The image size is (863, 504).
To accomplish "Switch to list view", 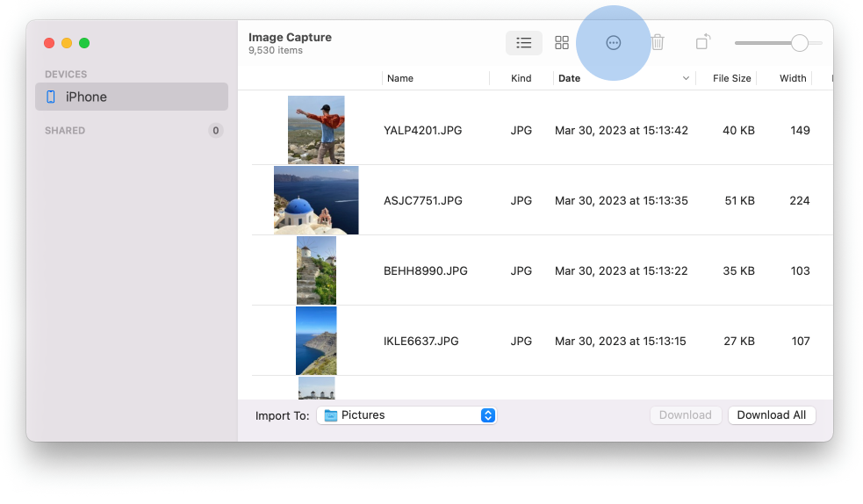I will [524, 43].
